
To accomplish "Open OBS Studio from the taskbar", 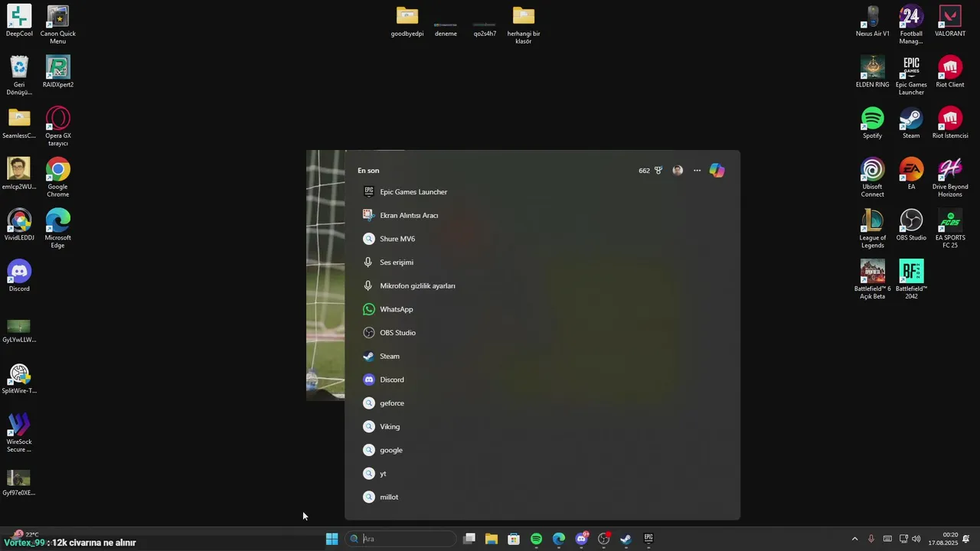I will [x=603, y=539].
